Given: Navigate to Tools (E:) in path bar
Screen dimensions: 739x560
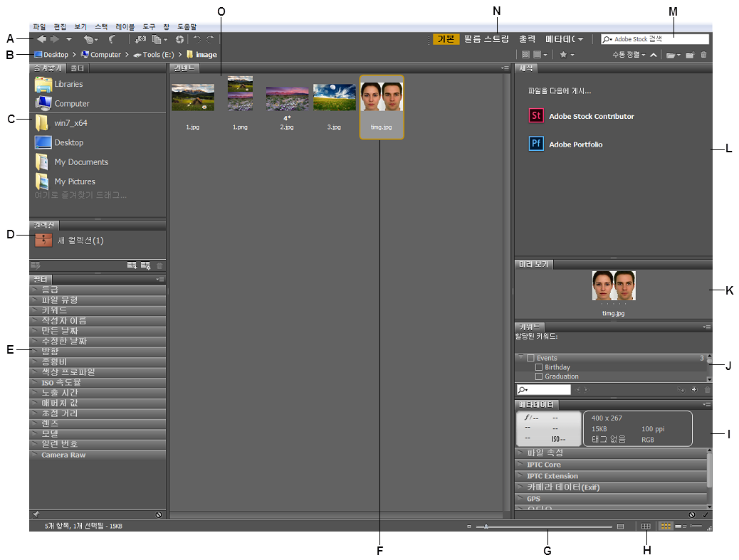Looking at the screenshot, I should [x=154, y=55].
